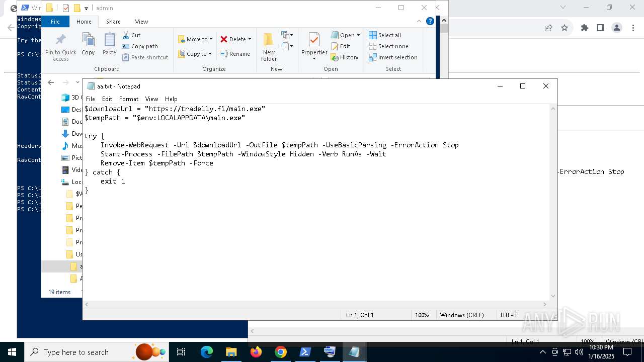Click UTF-8 encoding in Notepad status bar
The image size is (644, 362).
pos(508,315)
